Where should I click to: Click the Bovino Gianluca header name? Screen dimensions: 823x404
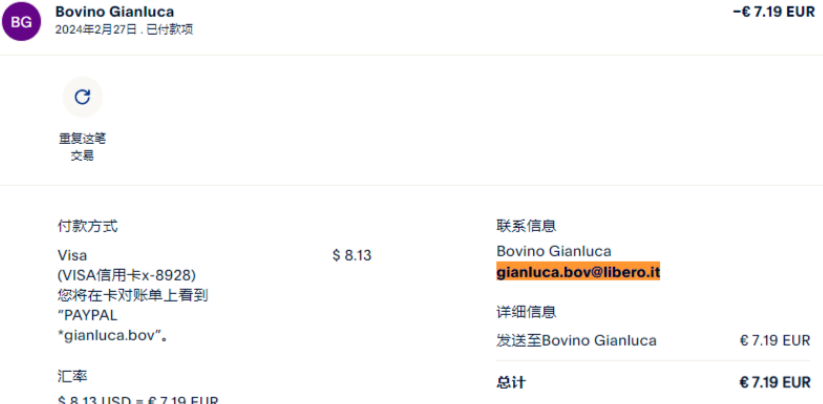click(x=114, y=12)
